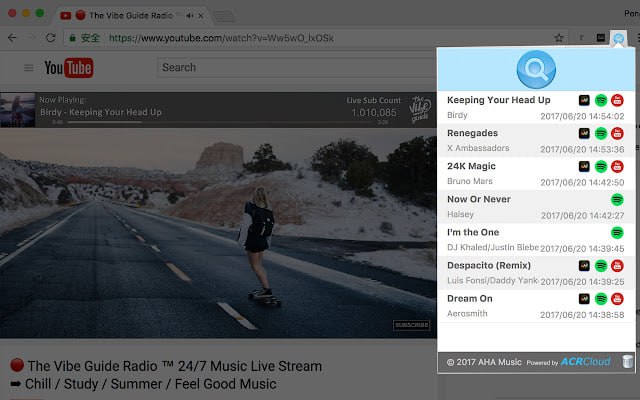Click Subscribe on the video overlay
This screenshot has height=400, width=640.
[x=411, y=325]
